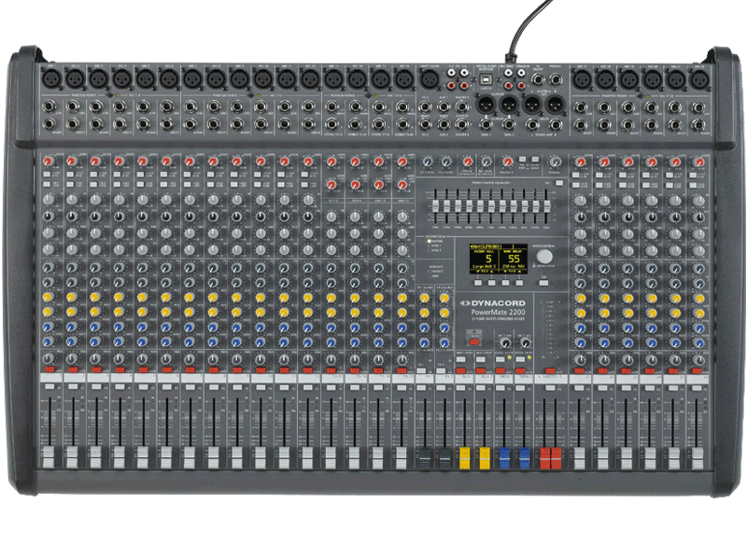Image resolution: width=747 pixels, height=560 pixels.
Task: Click the USB digital audio interface port
Action: coord(485,77)
